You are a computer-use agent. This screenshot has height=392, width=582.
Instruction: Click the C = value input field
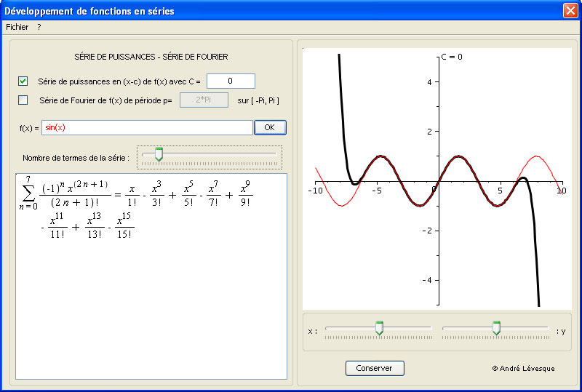tap(231, 81)
